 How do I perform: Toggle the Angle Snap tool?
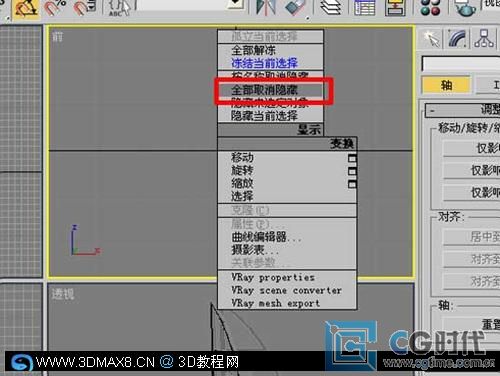(x=25, y=8)
